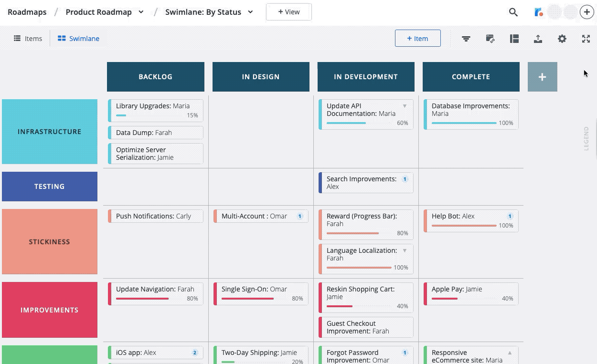This screenshot has width=597, height=364.
Task: Open the search magnifier icon
Action: click(513, 12)
